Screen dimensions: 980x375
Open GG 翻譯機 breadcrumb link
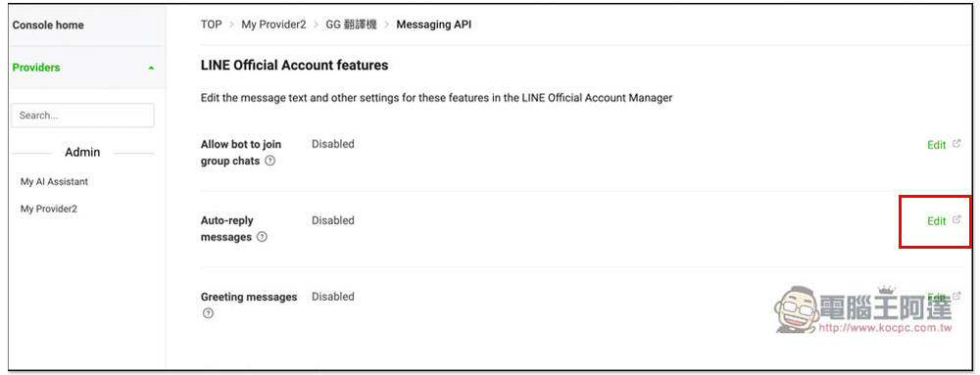351,24
